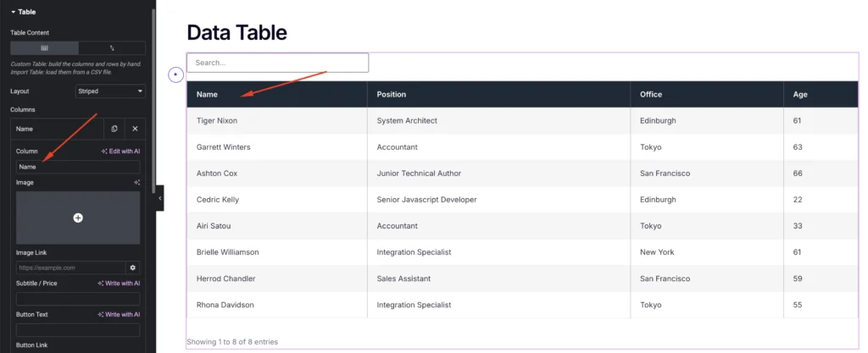The width and height of the screenshot is (868, 353).
Task: Click Write with AI for Subtitle / Price
Action: tap(119, 284)
